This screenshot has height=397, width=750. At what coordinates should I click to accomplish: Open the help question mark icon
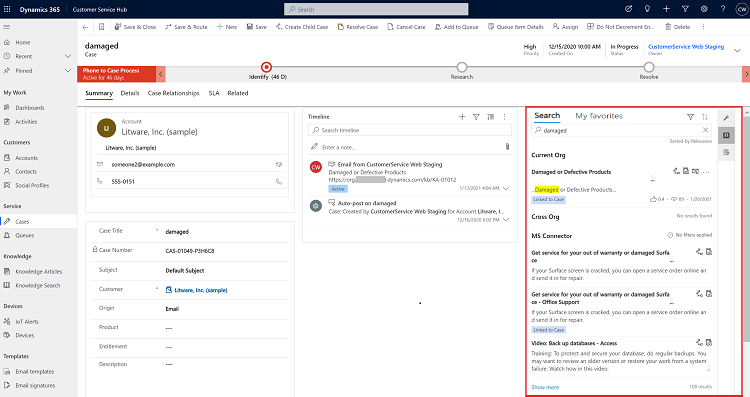[x=723, y=9]
